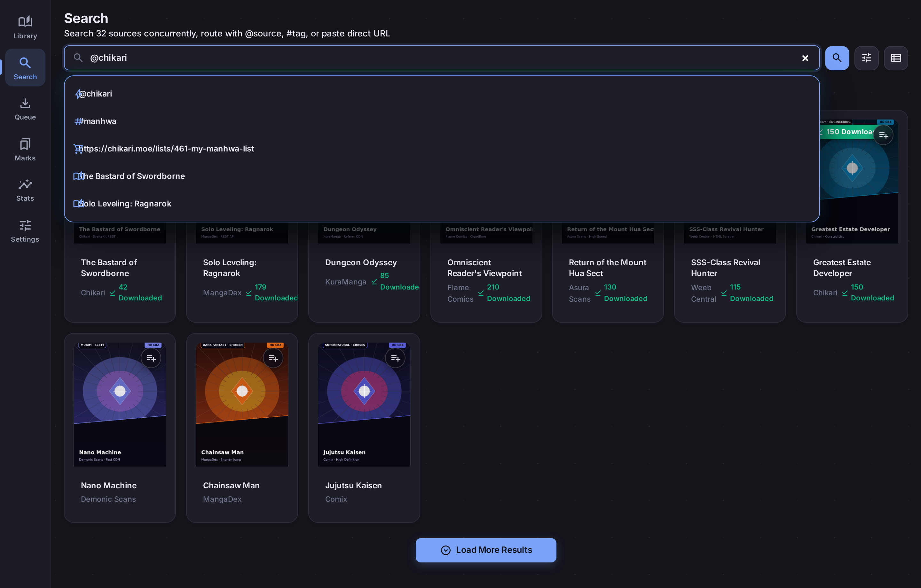Pick Solo Leveling: Ragnarok suggestion
Viewport: 921px width, 588px height.
442,204
